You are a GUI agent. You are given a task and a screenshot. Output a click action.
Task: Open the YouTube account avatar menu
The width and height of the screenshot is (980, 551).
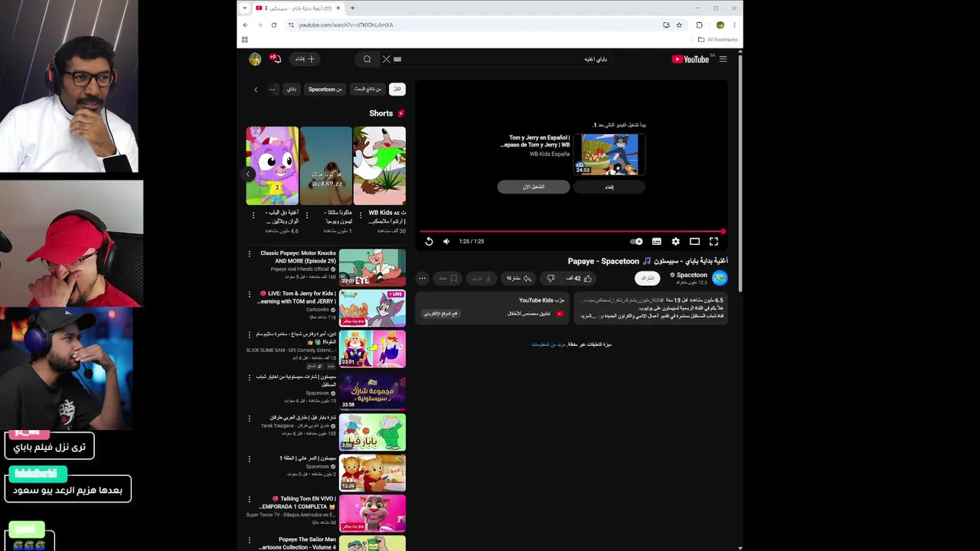[255, 59]
